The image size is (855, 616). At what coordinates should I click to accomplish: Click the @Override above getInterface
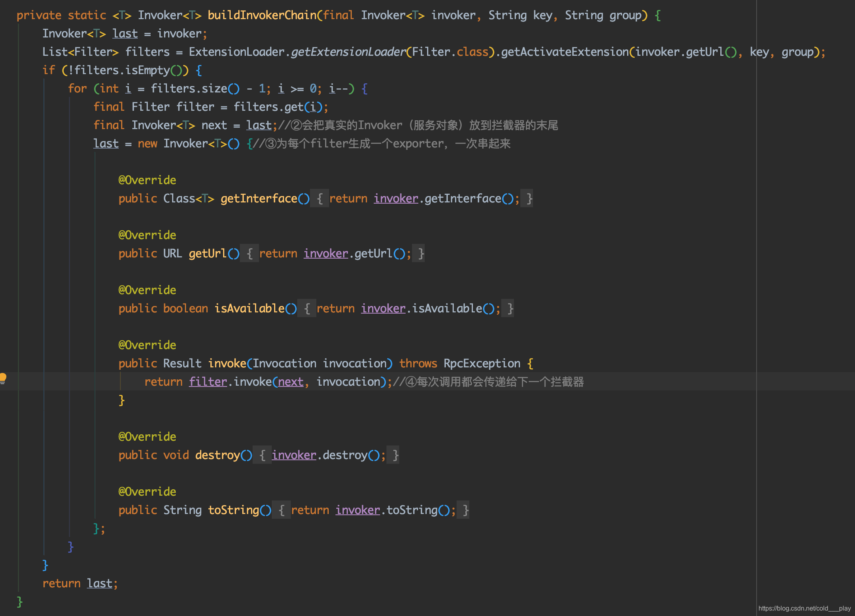[147, 180]
